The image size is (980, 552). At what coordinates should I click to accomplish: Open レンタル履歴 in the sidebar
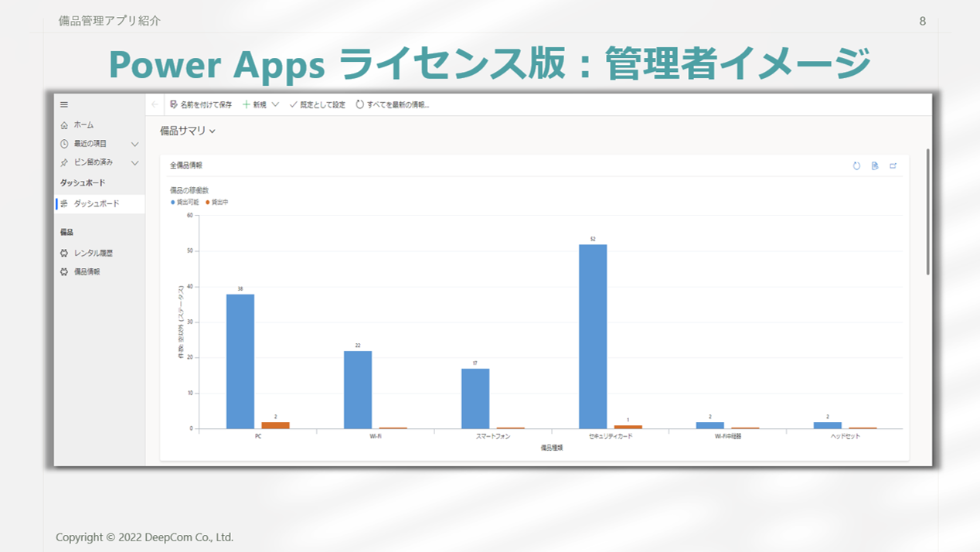[93, 254]
